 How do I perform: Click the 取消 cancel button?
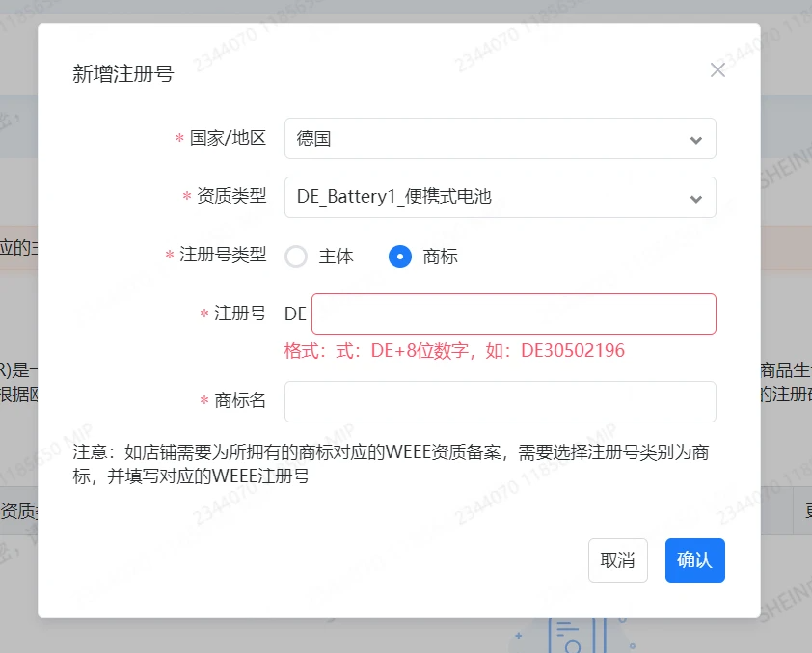click(x=618, y=560)
